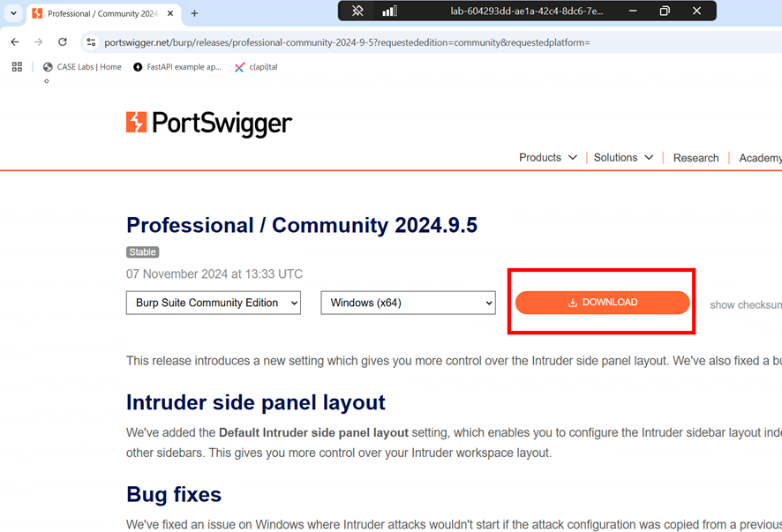
Task: Open the tab search dropdown arrow
Action: (x=13, y=13)
